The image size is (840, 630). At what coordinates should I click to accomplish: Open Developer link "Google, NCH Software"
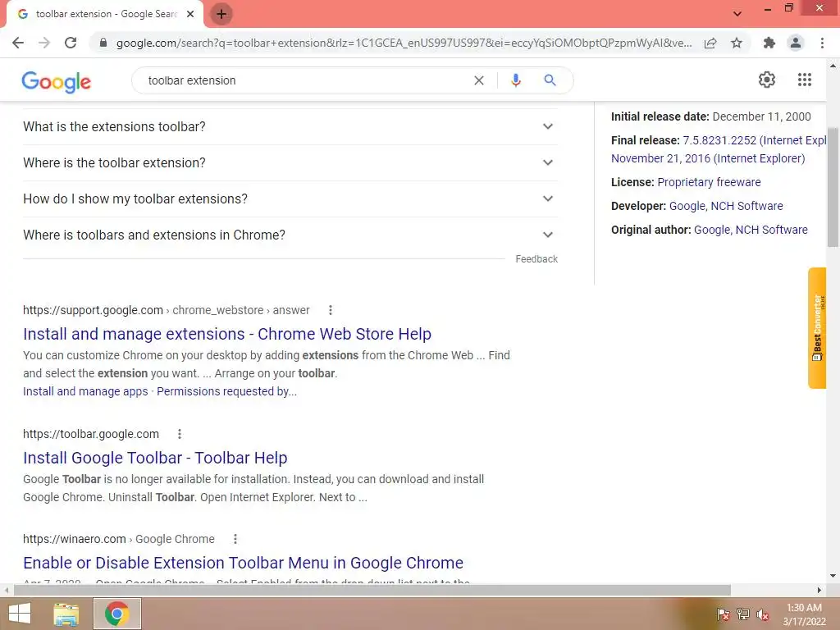click(726, 206)
